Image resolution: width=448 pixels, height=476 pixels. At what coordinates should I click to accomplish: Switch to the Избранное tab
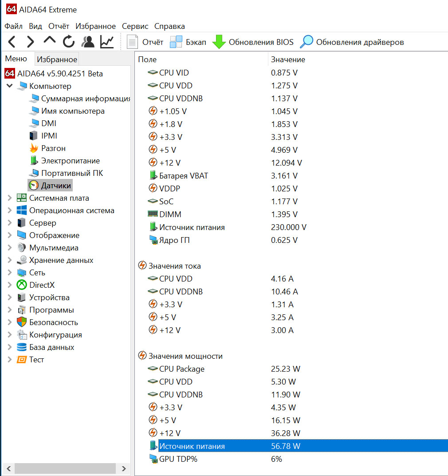point(57,59)
